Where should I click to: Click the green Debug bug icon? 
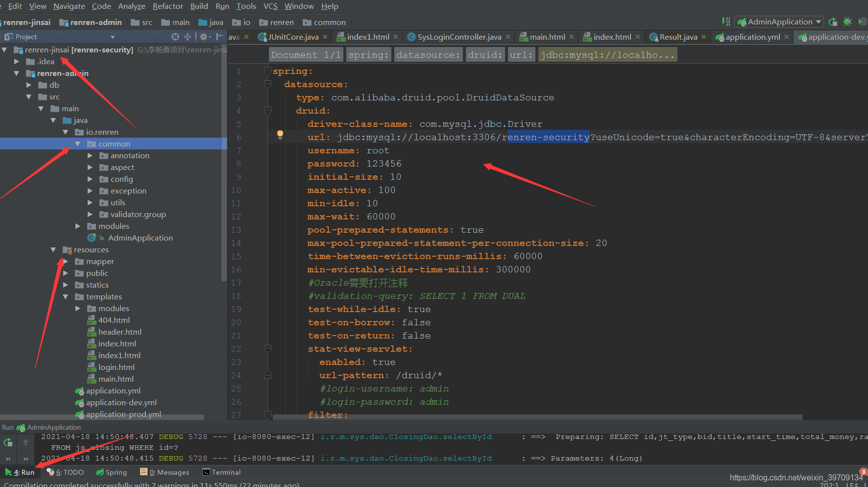(848, 22)
